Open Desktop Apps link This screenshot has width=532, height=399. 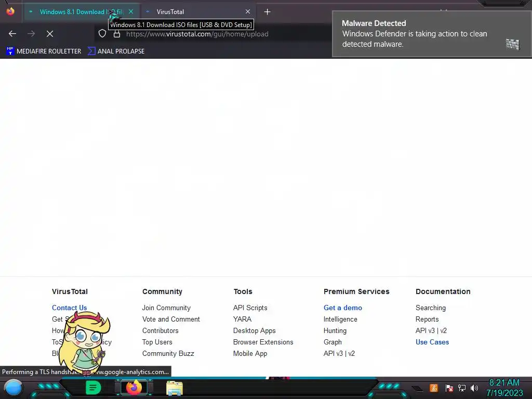pos(254,330)
